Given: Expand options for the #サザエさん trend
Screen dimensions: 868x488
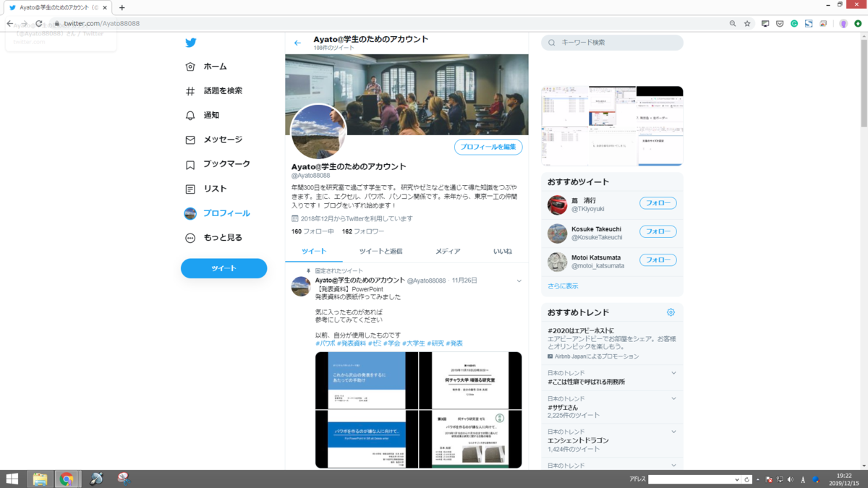Looking at the screenshot, I should 674,398.
